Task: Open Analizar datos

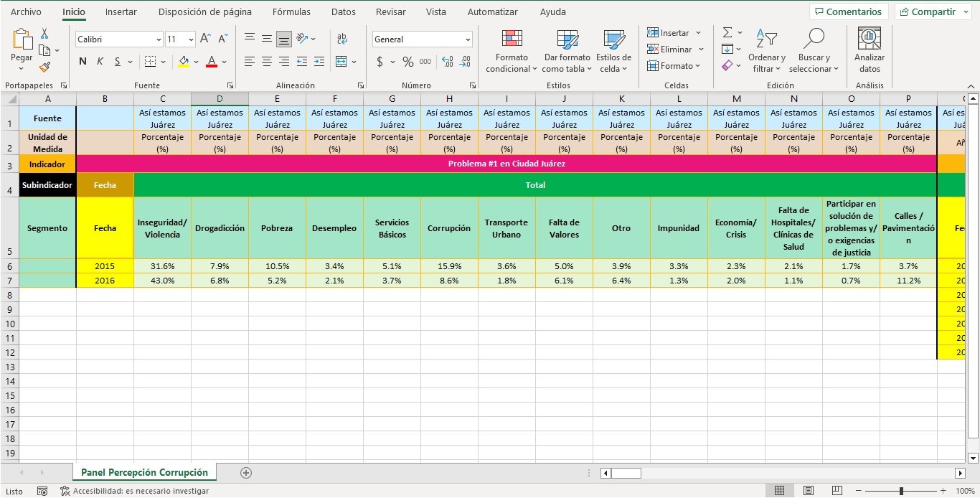Action: point(870,50)
